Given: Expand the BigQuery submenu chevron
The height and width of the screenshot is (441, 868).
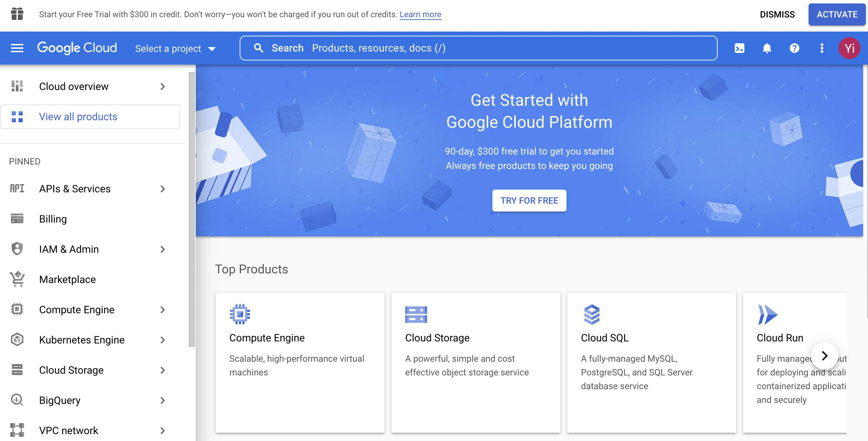Looking at the screenshot, I should [x=163, y=400].
